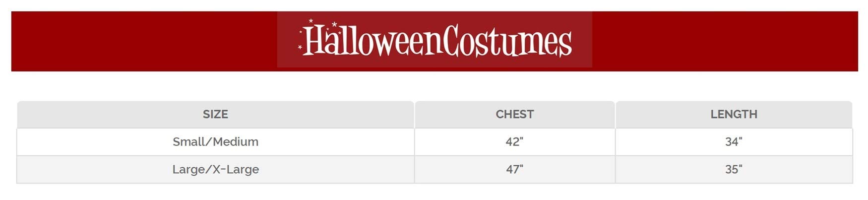Choose the Large/X-Large size cell

click(215, 169)
